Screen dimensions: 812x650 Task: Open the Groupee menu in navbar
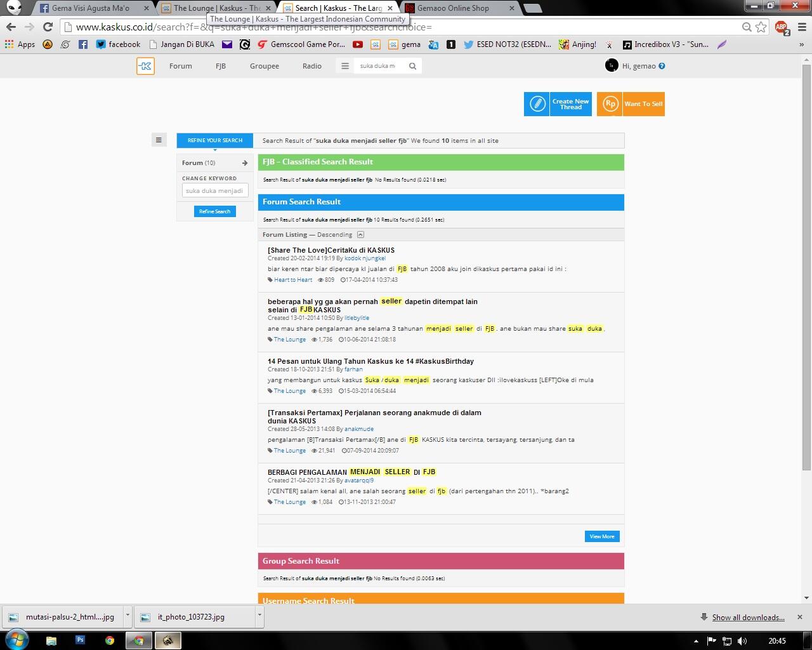[x=265, y=66]
